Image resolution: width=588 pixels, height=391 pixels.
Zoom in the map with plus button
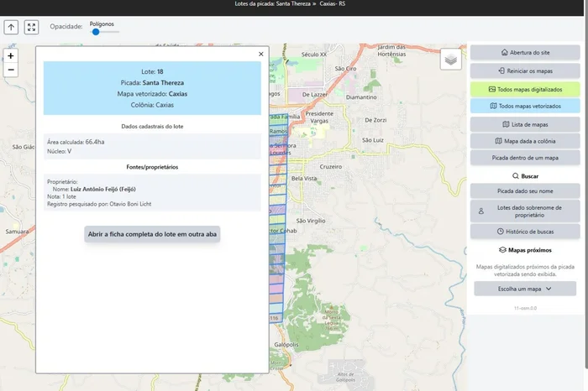tap(11, 55)
